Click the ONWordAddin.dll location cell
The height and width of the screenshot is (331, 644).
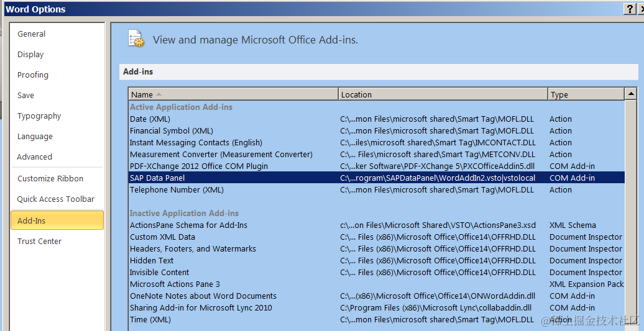[x=438, y=296]
